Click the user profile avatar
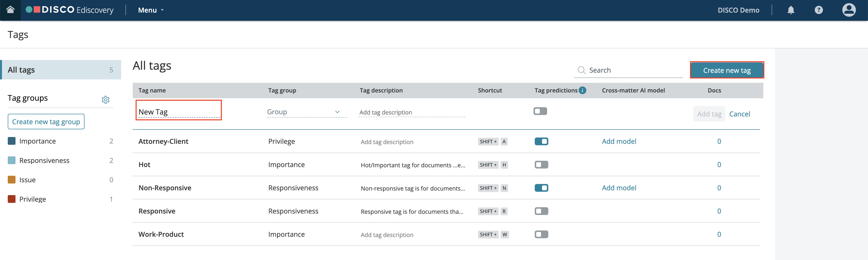The height and width of the screenshot is (260, 868). click(x=849, y=10)
